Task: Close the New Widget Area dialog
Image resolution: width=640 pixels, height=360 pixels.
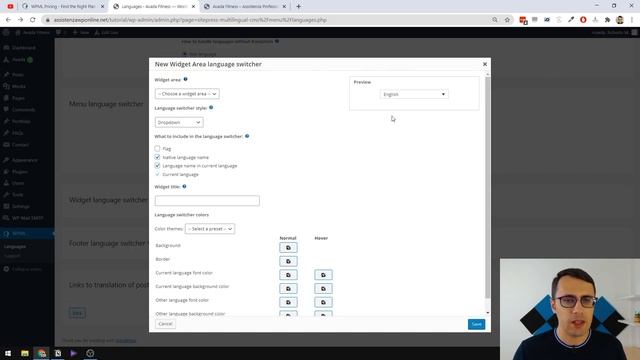Action: [x=485, y=64]
